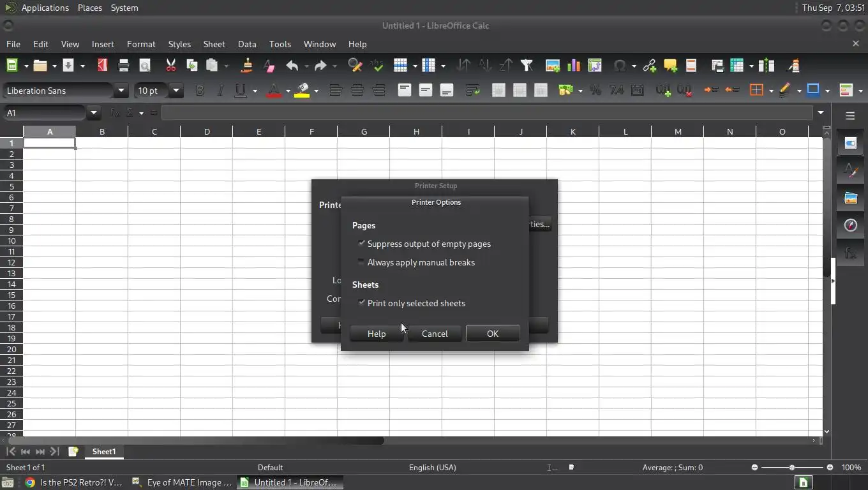Screen dimensions: 868x490
Task: Open the Styles menu
Action: tap(179, 44)
